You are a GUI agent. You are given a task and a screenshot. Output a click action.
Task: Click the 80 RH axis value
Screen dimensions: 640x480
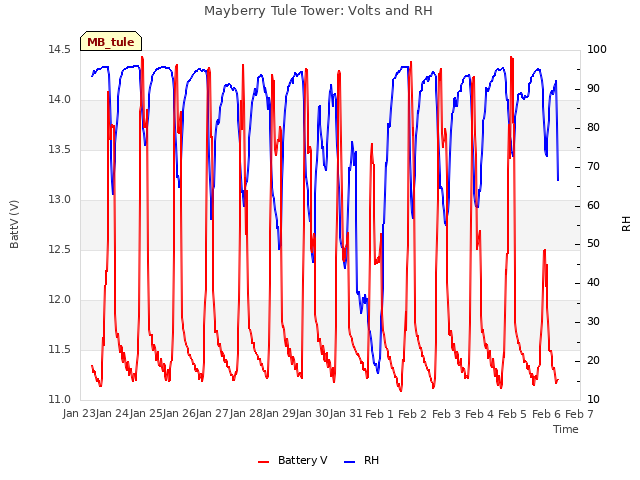coord(593,128)
